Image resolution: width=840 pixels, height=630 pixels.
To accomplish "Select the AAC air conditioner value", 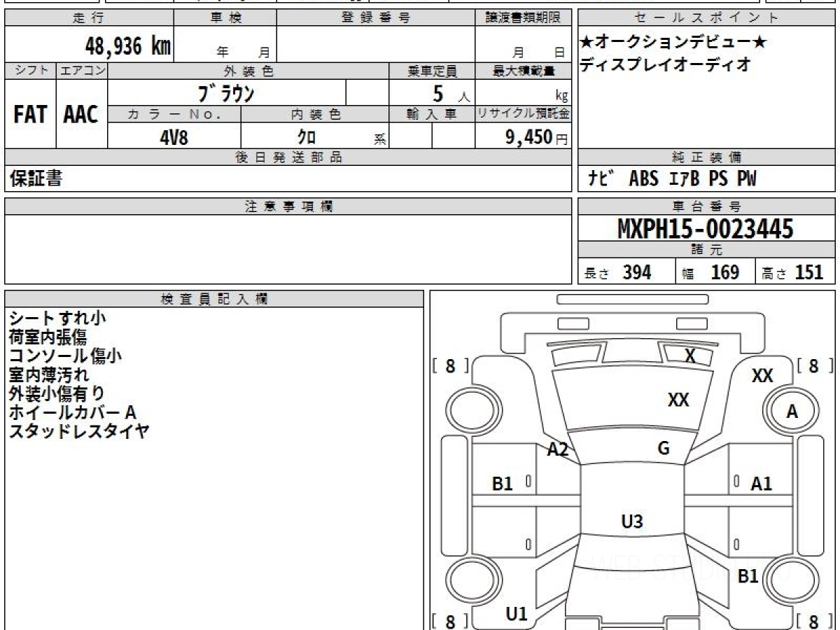I will (x=81, y=114).
